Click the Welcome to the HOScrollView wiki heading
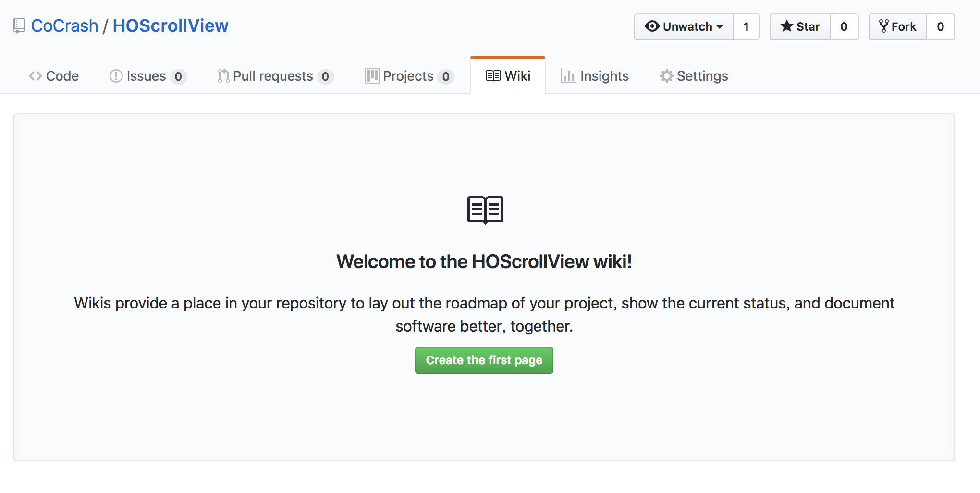This screenshot has width=980, height=493. [484, 262]
